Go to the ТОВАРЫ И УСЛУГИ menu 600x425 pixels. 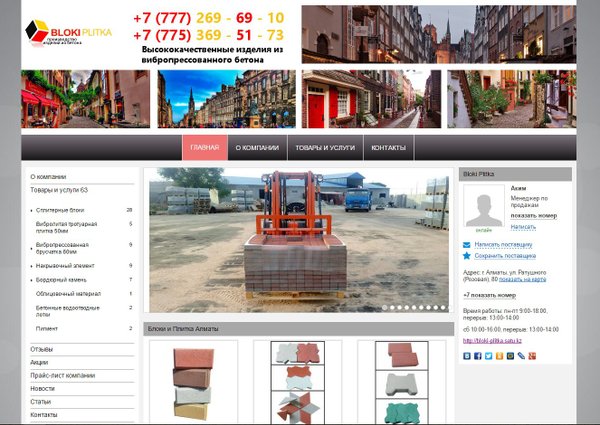pyautogui.click(x=325, y=148)
